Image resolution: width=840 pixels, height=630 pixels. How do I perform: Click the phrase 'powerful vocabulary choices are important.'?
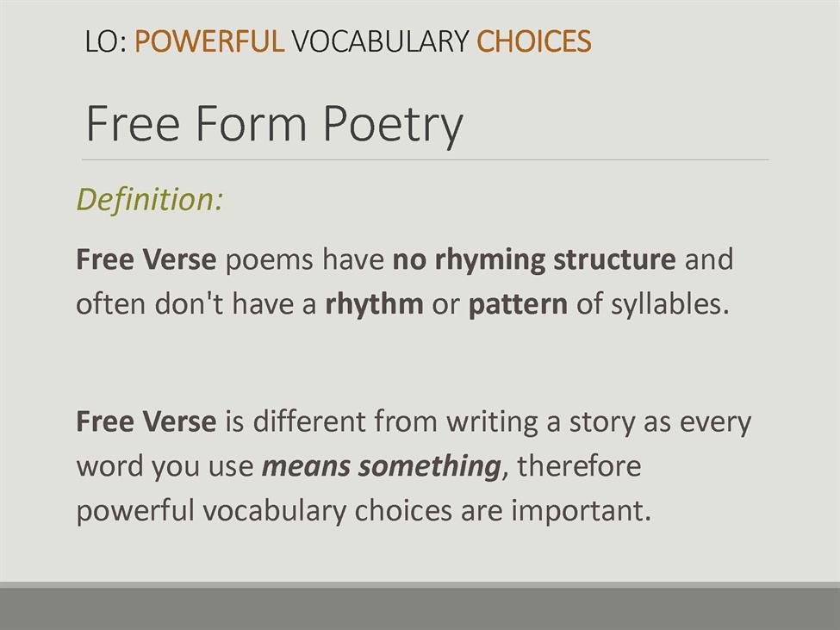click(364, 510)
